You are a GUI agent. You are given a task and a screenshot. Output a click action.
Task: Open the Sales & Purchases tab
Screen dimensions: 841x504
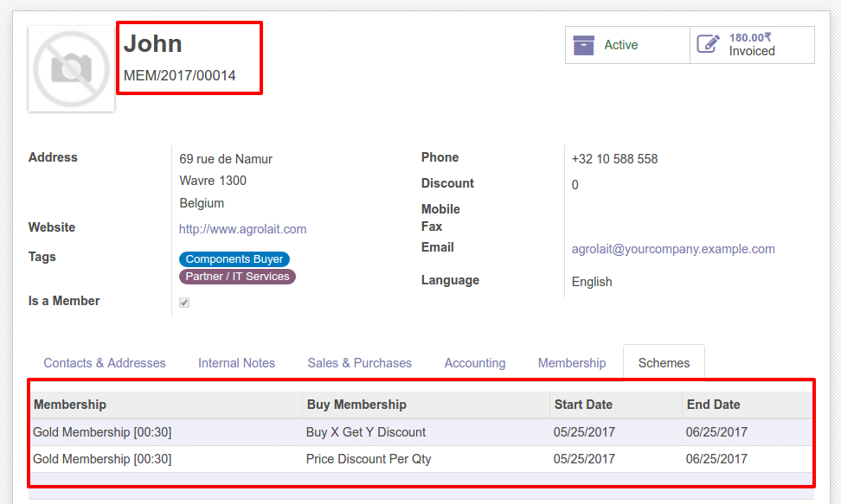point(359,363)
